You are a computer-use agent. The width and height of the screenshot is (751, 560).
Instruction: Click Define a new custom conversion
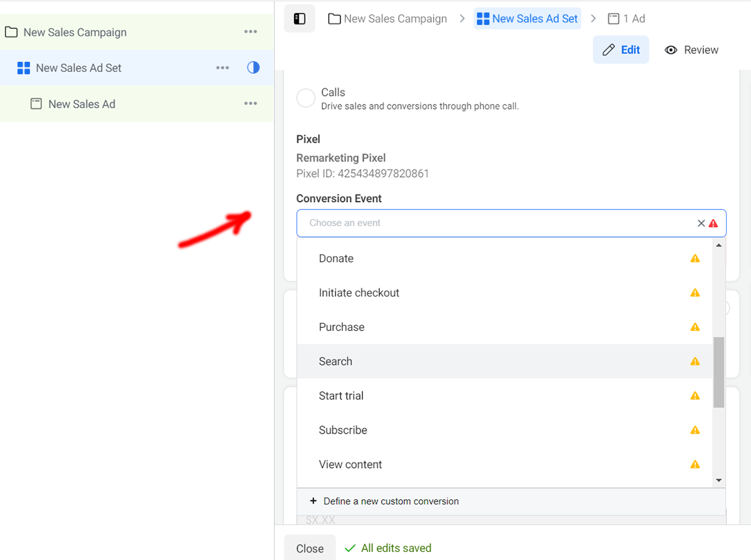391,501
